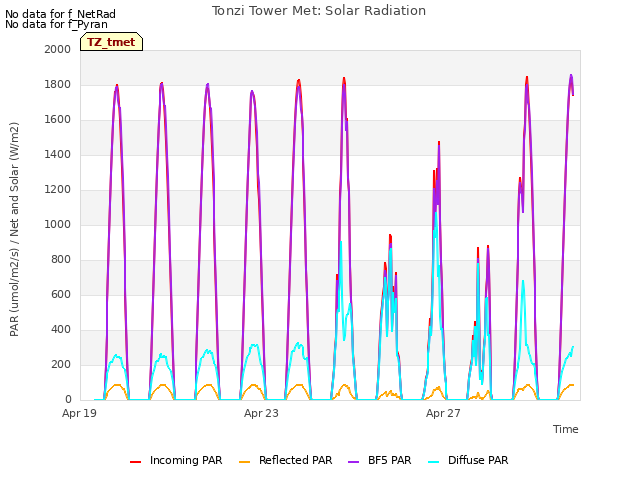Click the y-axis title PAR / Net and Solar
This screenshot has height=480, width=640.
click(14, 229)
